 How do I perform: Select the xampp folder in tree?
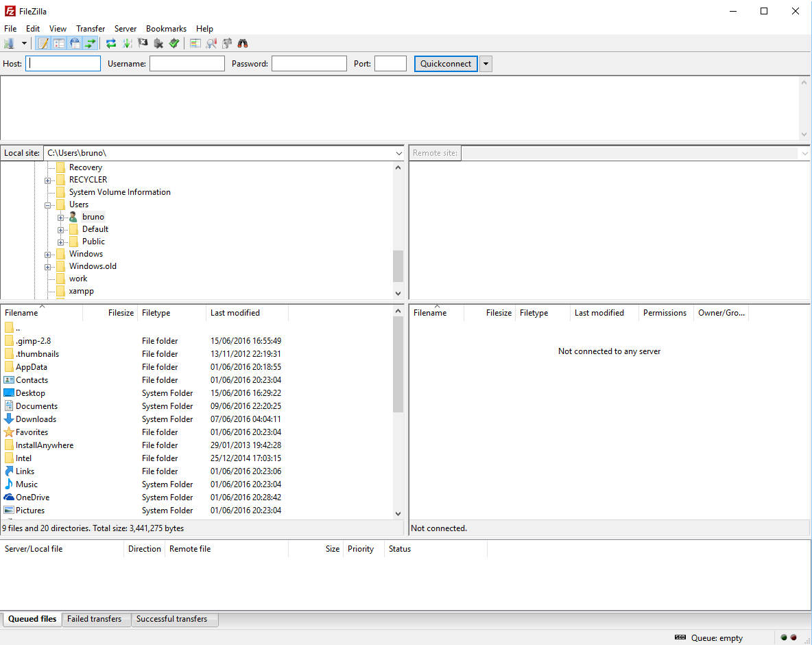tap(82, 291)
